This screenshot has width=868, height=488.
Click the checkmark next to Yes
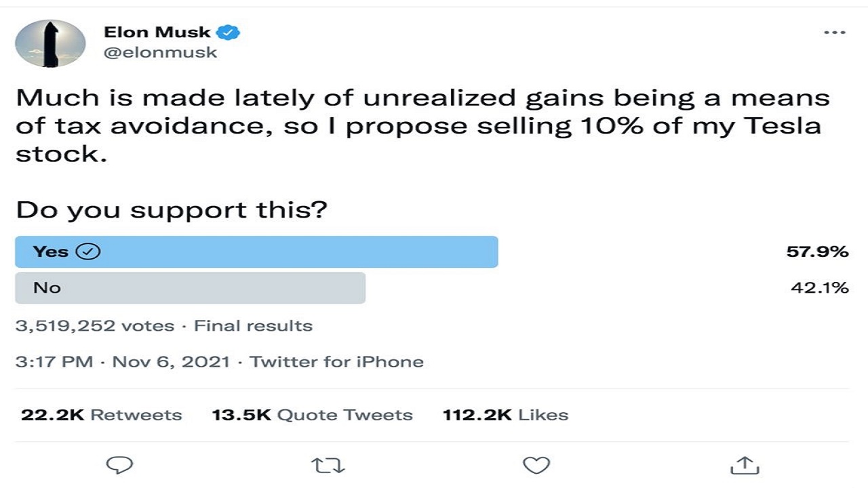click(89, 251)
